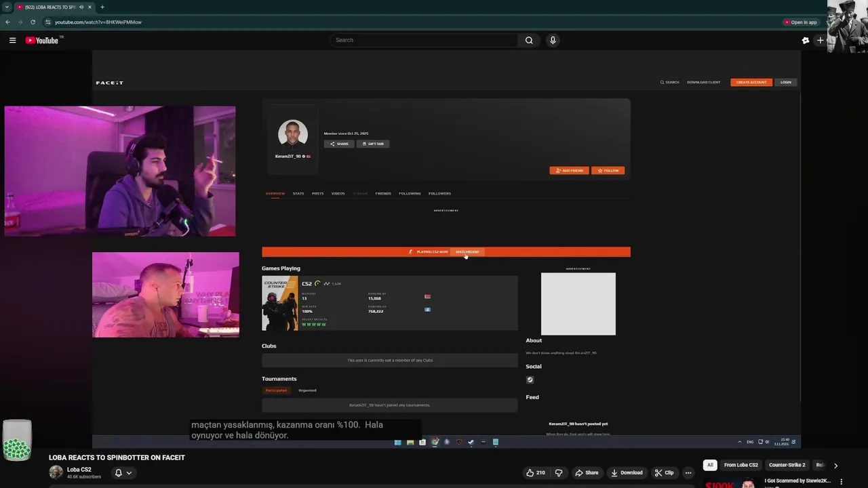Click the FACEIT Create Account button
The height and width of the screenshot is (488, 868).
click(751, 82)
